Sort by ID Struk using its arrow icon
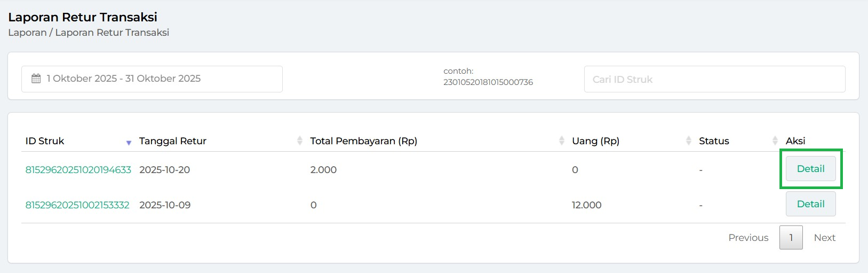Screen dimensions: 868x273 click(x=129, y=142)
